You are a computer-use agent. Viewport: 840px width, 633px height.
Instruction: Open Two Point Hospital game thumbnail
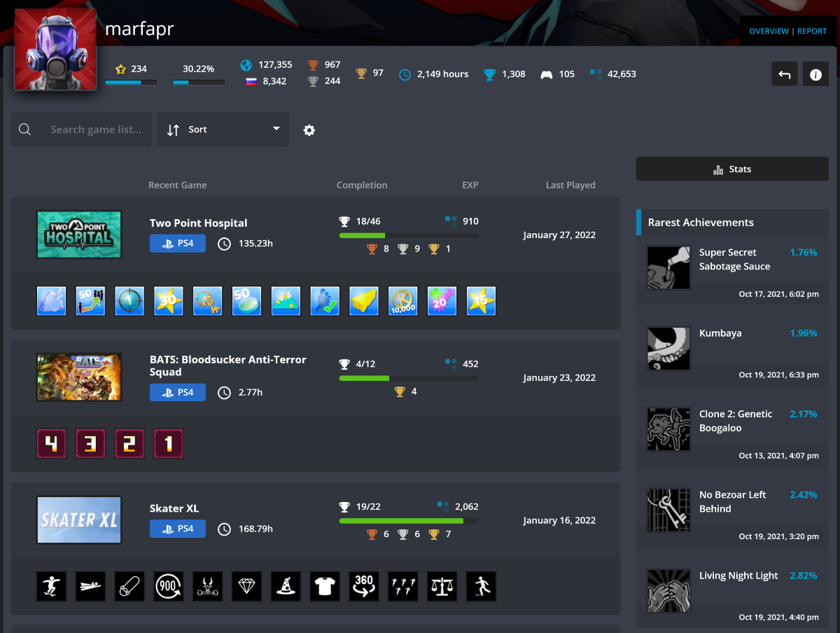(79, 235)
